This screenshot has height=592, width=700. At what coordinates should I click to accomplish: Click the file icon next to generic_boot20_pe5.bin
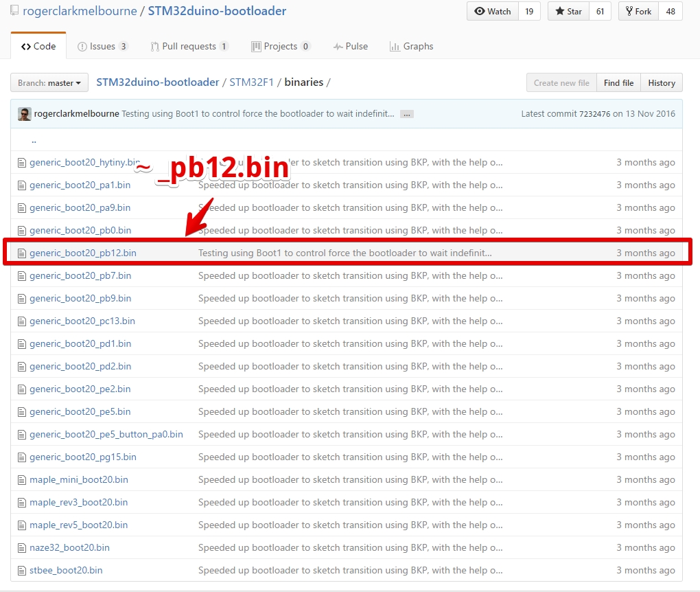pos(22,412)
